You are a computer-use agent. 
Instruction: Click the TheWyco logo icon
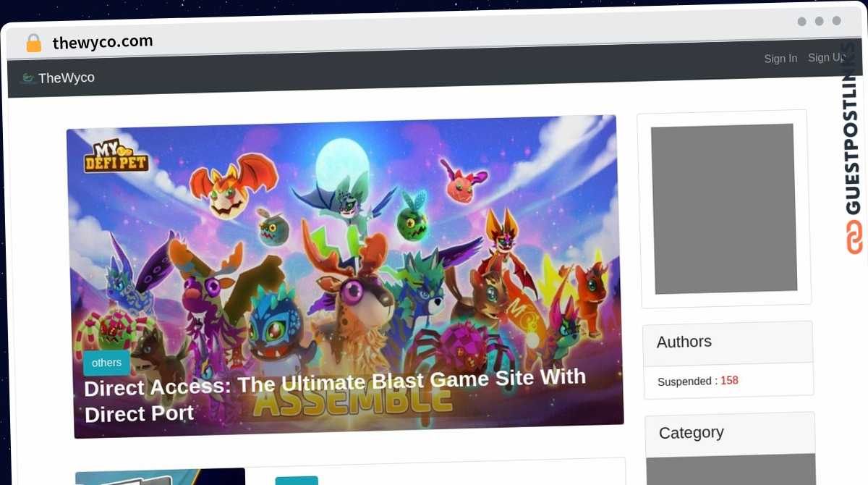pos(28,77)
